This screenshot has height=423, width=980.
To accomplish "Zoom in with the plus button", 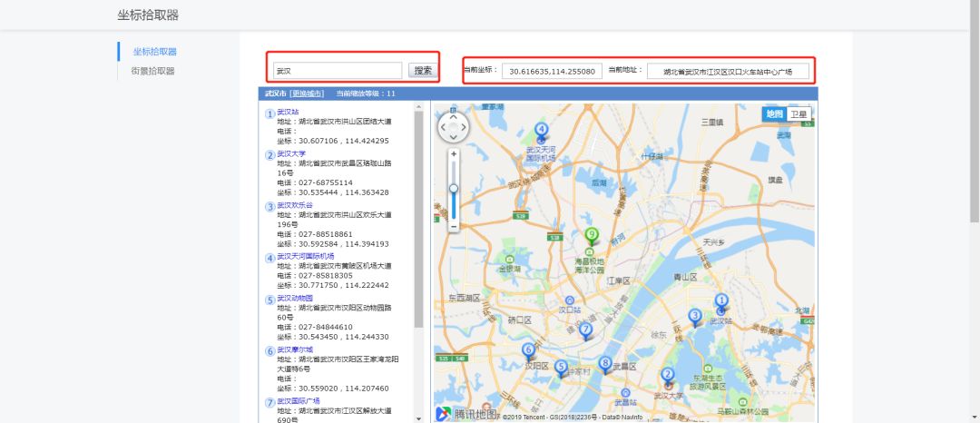I will pos(454,153).
